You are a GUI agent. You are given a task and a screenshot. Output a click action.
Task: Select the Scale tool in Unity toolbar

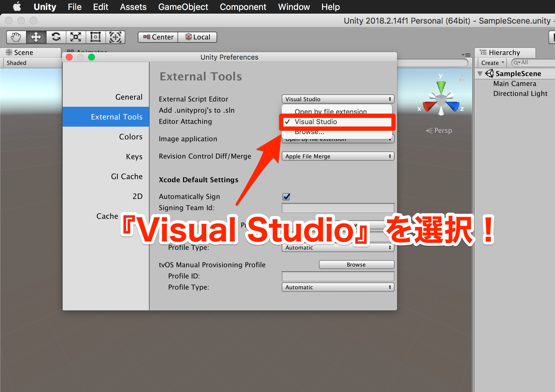[76, 37]
